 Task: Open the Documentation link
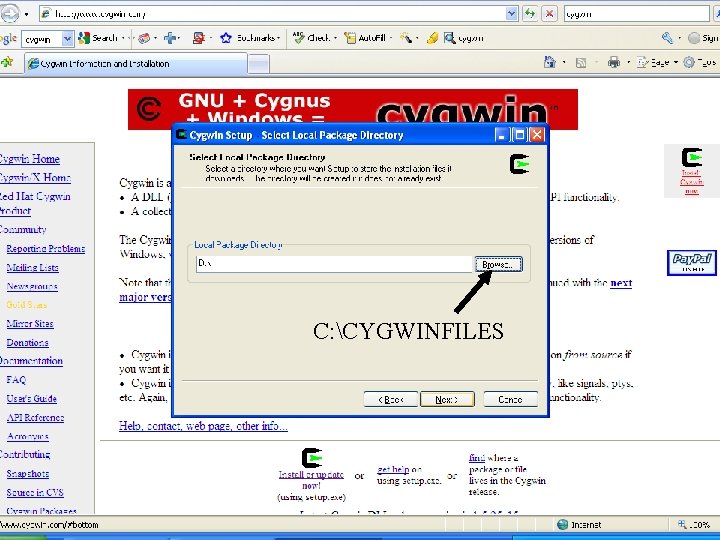[31, 360]
